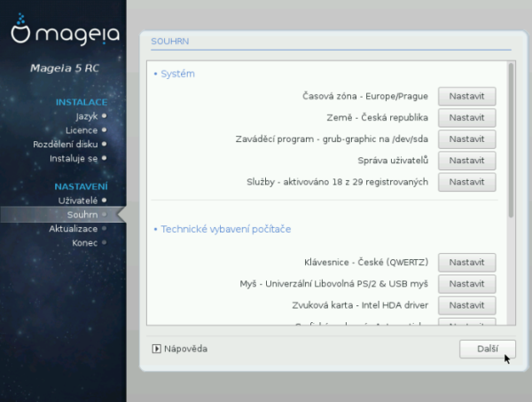Image resolution: width=532 pixels, height=402 pixels.
Task: Select the Uživatelé step in sidebar
Action: [x=78, y=201]
